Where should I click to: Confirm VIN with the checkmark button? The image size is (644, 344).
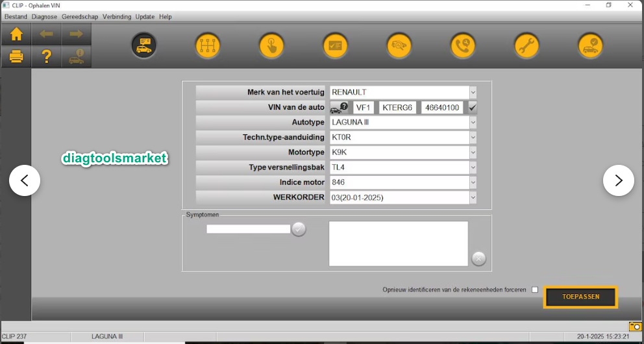[x=473, y=108]
